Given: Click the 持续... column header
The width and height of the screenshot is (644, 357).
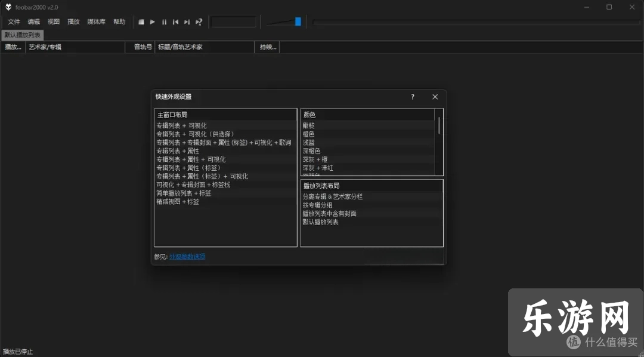Looking at the screenshot, I should (x=267, y=47).
